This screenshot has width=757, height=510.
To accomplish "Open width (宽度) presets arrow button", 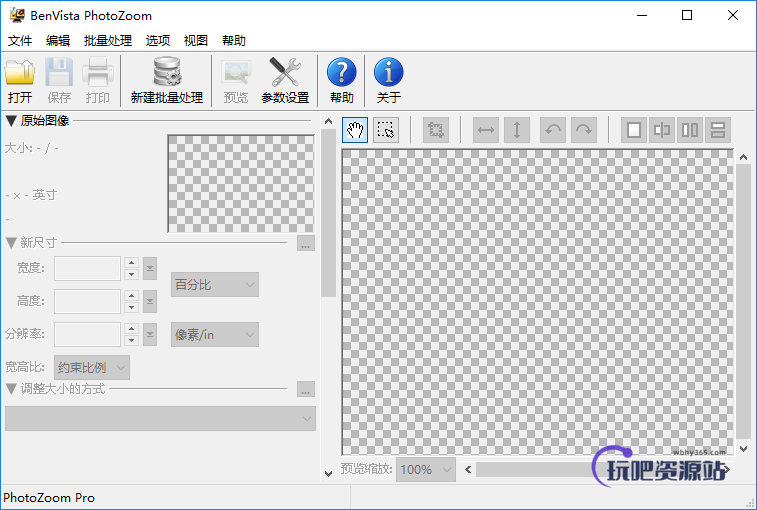I will click(150, 268).
